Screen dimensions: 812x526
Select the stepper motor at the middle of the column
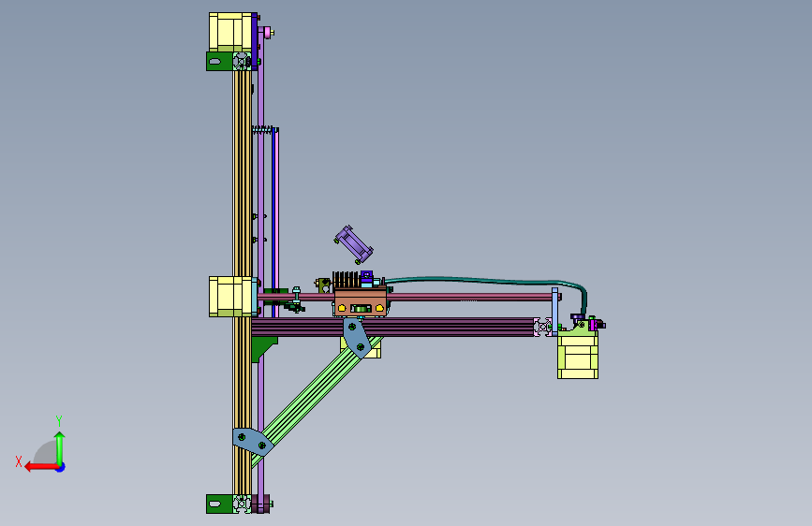pos(230,296)
